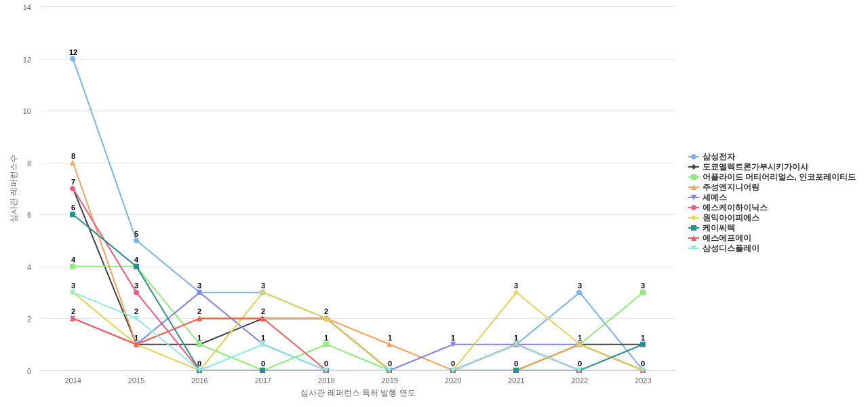This screenshot has height=407, width=868.
Task: Click the 케이씨텍 2014 square point valued 6
Action: click(73, 214)
